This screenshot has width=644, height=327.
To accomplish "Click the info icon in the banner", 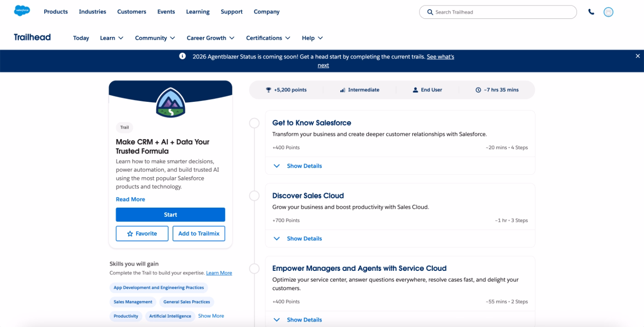I will tap(183, 56).
